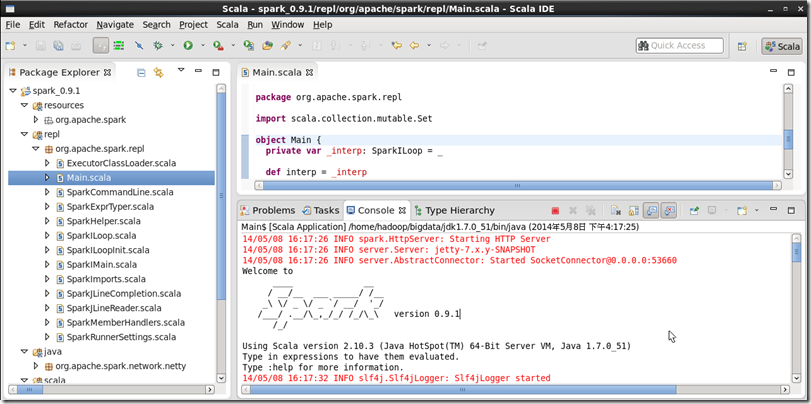Expand the org.apache.spark.network.netty package
The width and height of the screenshot is (811, 404).
point(36,366)
